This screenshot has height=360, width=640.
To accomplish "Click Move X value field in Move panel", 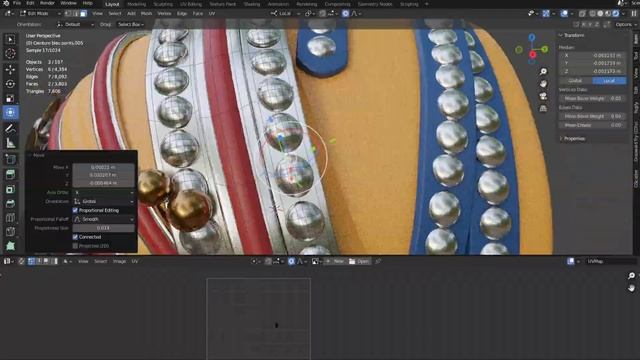I will pyautogui.click(x=104, y=167).
